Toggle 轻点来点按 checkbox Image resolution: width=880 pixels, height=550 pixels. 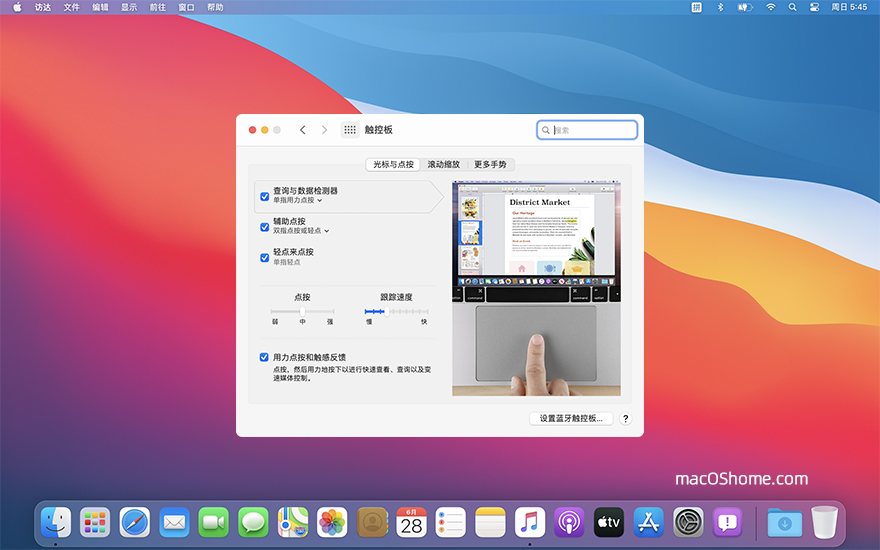tap(264, 258)
